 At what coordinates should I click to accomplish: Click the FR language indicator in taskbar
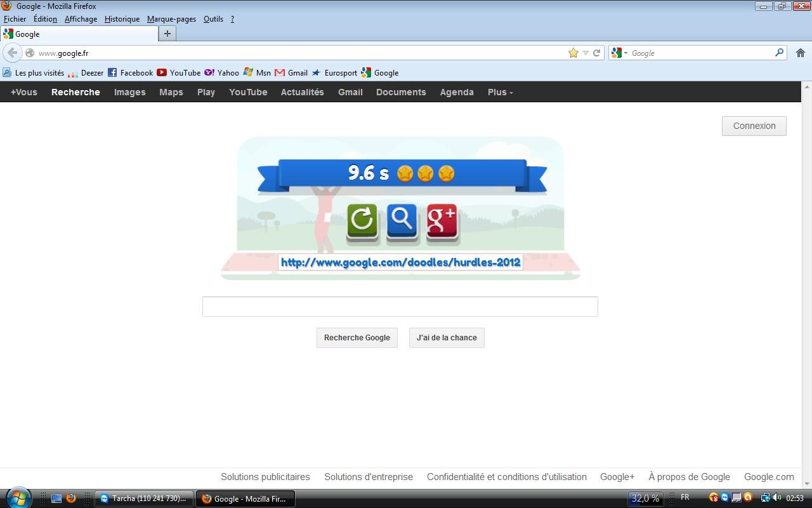(x=685, y=497)
